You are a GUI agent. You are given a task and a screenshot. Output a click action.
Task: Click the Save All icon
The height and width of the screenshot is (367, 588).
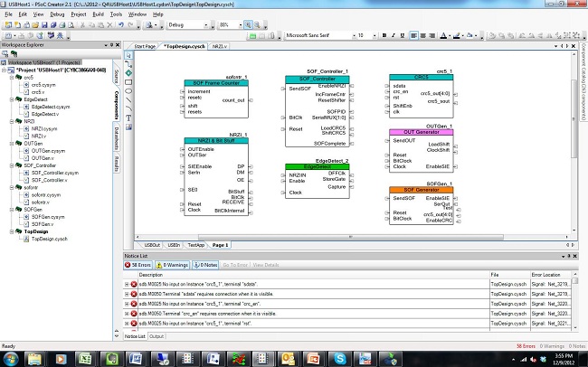coord(53,25)
